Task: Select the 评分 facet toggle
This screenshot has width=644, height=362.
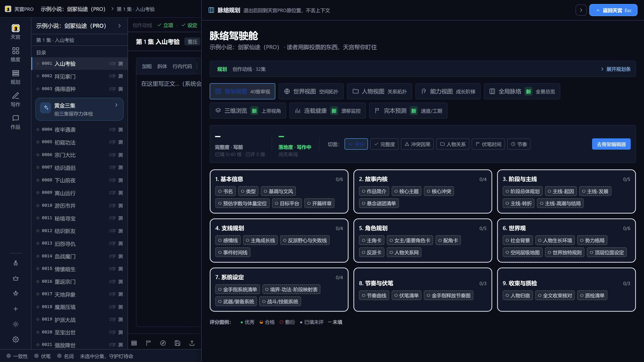Action: point(356,144)
